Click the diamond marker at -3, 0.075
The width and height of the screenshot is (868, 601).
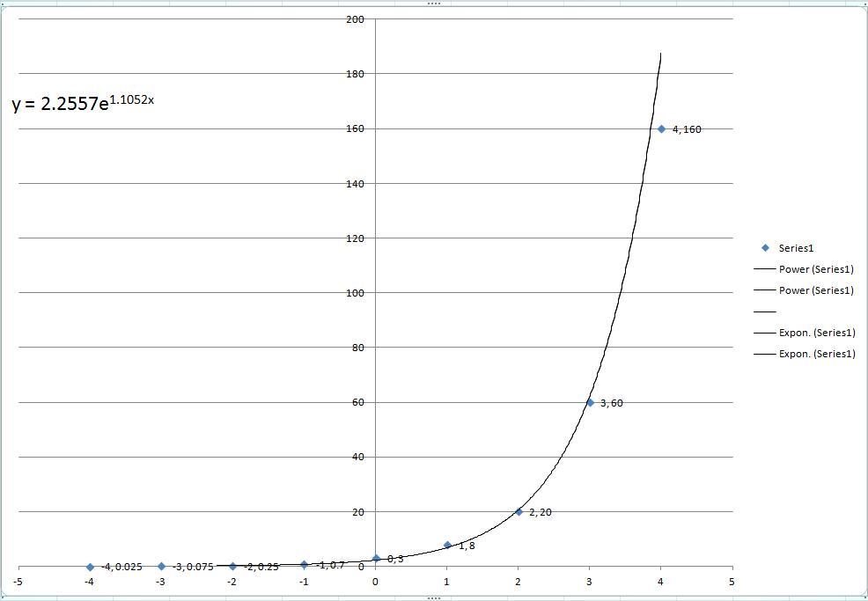(161, 567)
